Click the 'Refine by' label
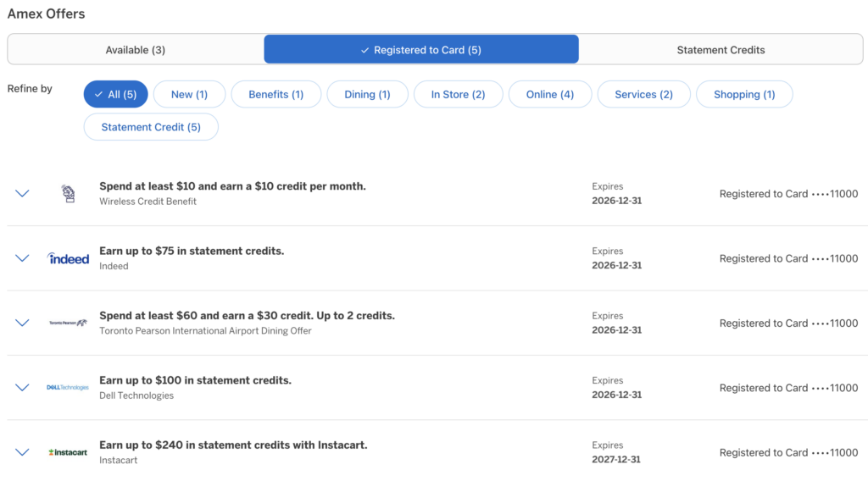 click(30, 88)
